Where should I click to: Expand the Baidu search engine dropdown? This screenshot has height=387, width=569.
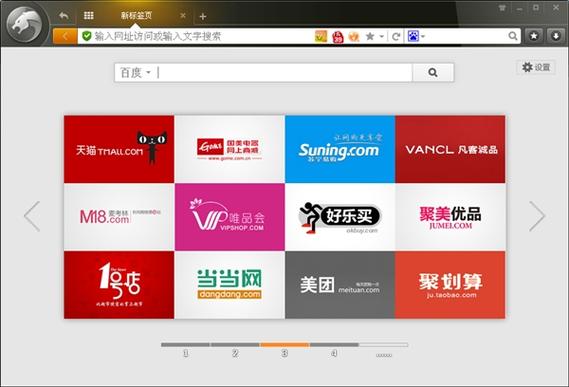[135, 73]
